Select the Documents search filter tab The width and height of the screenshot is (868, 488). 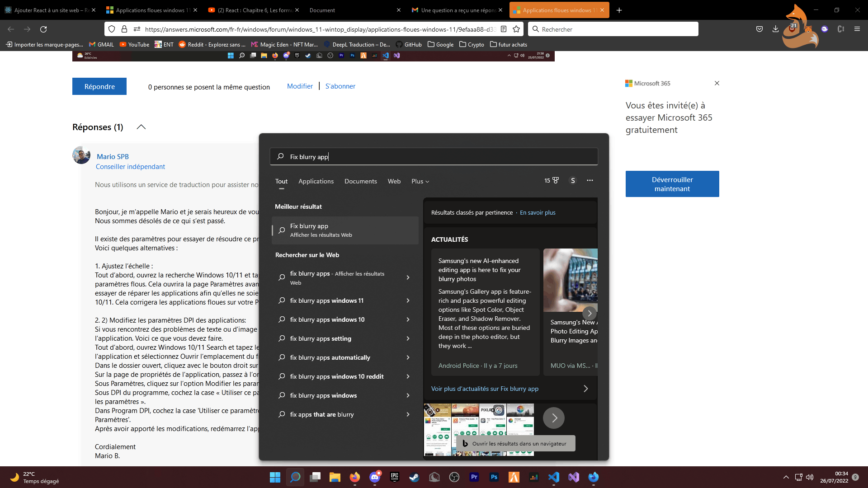pos(360,181)
